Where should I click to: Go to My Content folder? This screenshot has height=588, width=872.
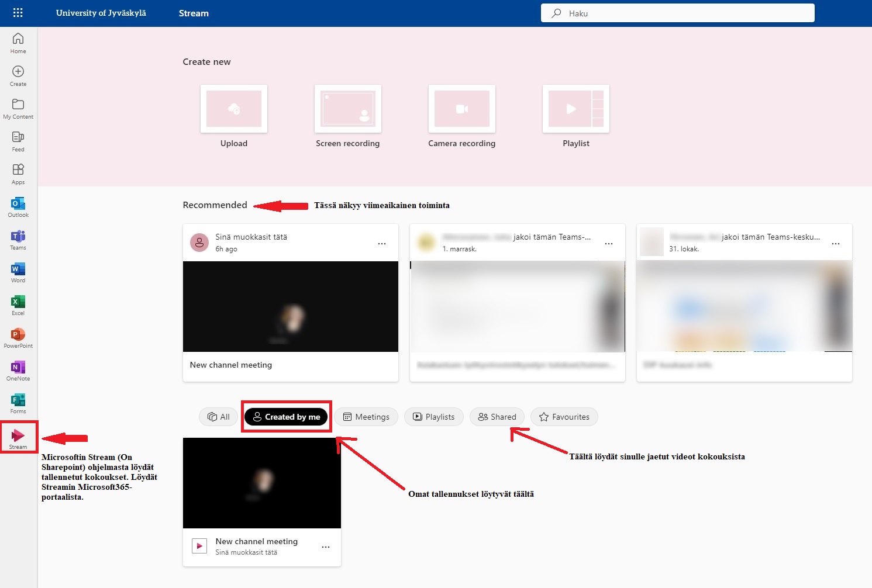click(18, 108)
